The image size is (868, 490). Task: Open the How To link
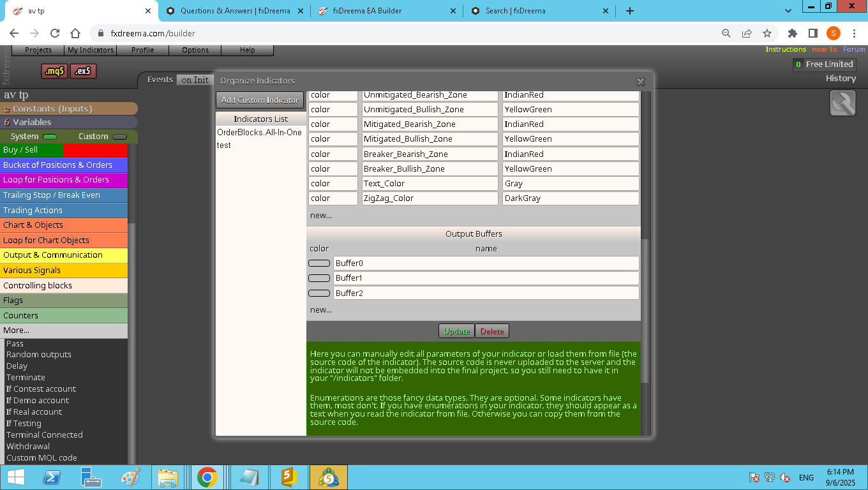point(824,49)
